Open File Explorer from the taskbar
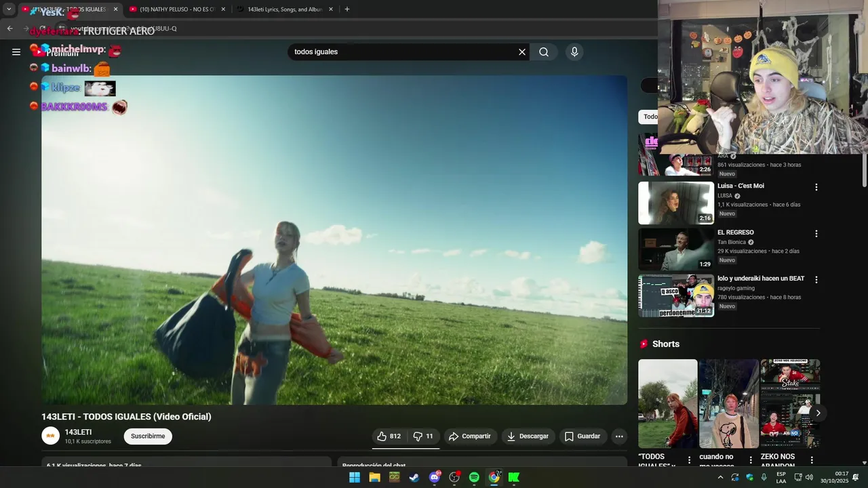868x488 pixels. [x=374, y=477]
